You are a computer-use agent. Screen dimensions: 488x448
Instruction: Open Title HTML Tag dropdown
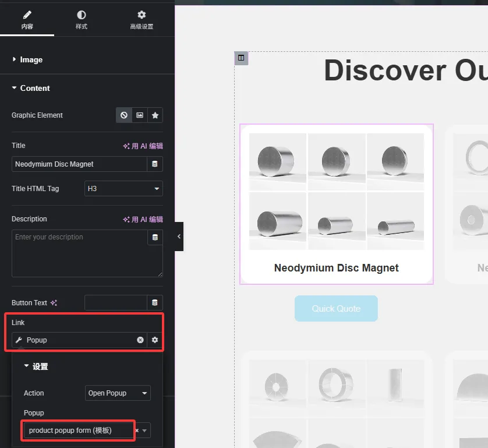123,189
